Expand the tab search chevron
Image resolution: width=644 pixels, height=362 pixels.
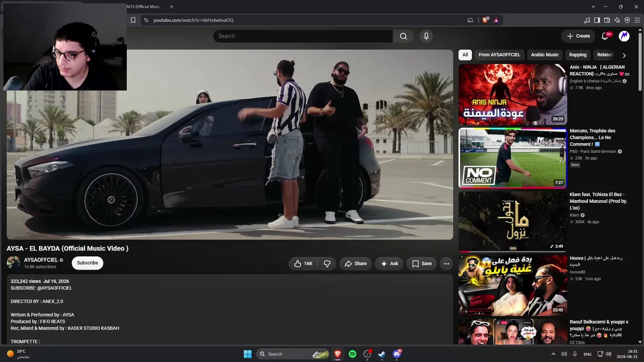click(x=594, y=7)
